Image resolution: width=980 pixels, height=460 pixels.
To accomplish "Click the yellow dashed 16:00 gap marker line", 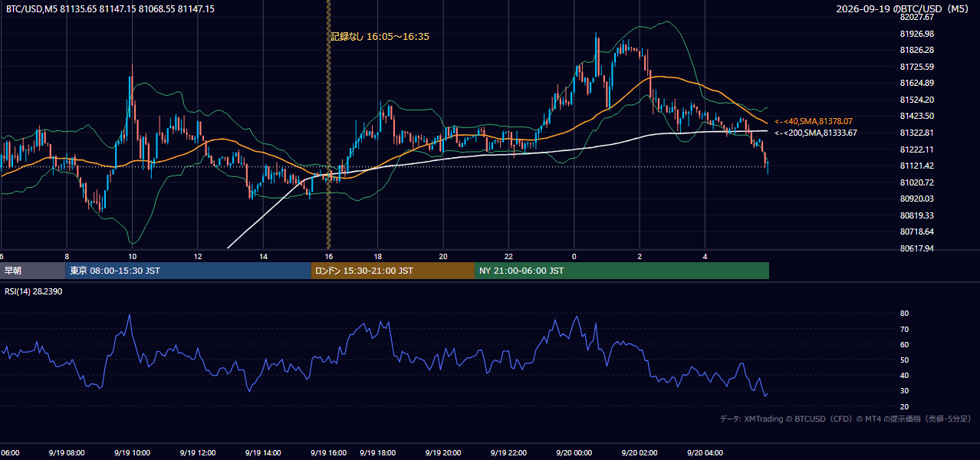I will tap(328, 123).
